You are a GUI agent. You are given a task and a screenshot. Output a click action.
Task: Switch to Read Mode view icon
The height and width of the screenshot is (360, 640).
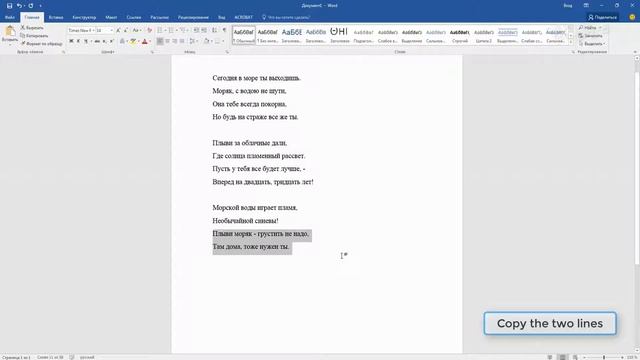[x=550, y=357]
